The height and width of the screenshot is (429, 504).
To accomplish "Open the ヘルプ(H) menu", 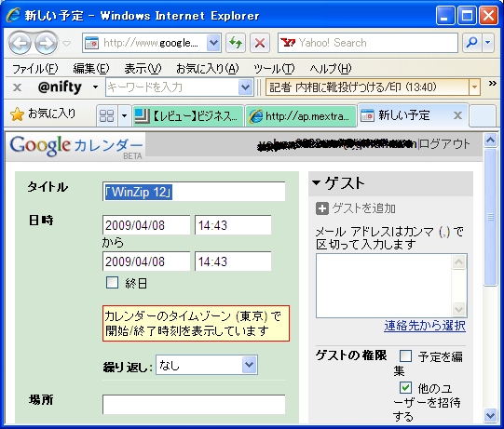I will coord(331,68).
